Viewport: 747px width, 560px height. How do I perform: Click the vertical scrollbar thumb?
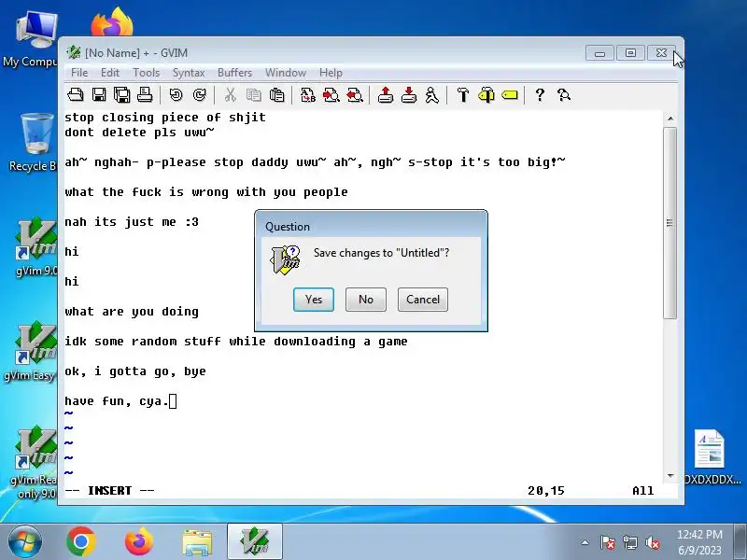click(x=670, y=222)
